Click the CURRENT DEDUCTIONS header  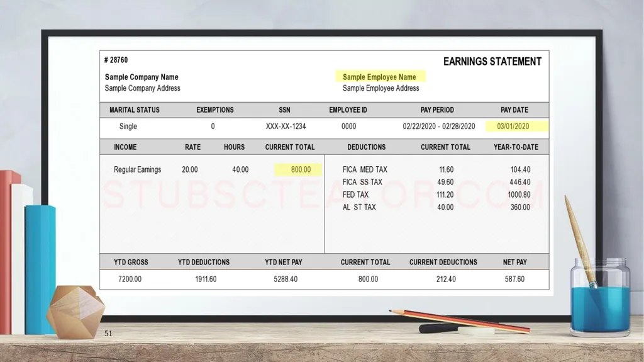click(x=443, y=262)
